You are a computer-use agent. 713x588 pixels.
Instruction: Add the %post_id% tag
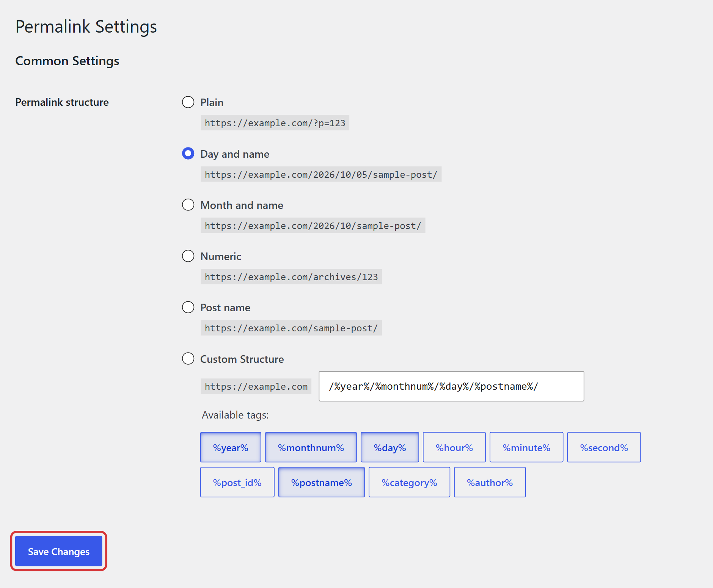pos(237,482)
